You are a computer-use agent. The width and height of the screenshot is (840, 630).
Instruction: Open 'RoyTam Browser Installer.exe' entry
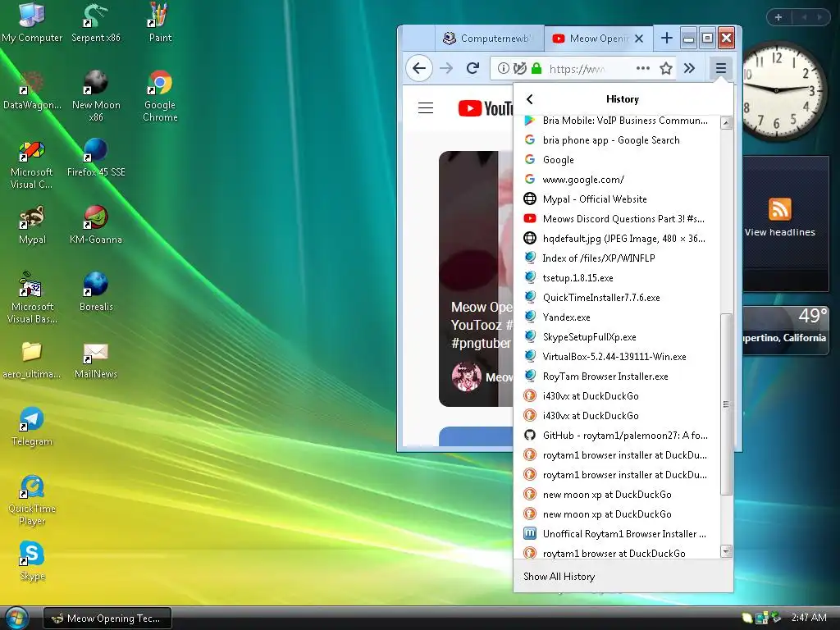click(618, 376)
